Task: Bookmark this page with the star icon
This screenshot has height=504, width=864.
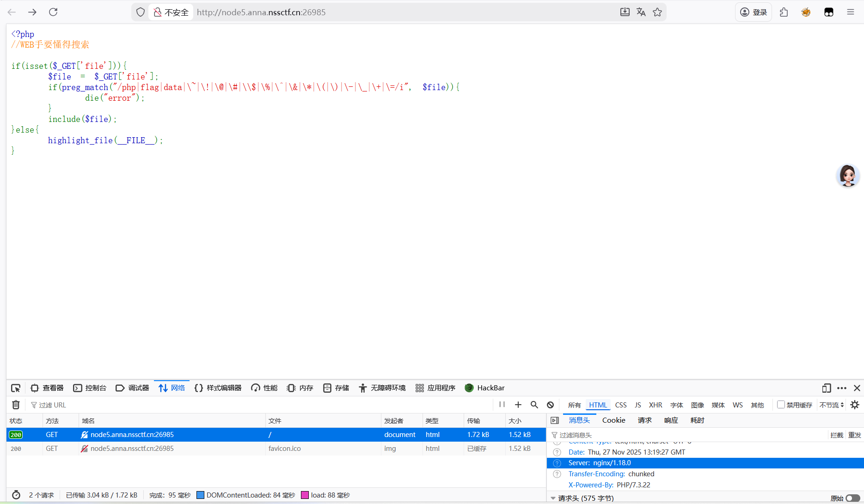Action: point(657,12)
